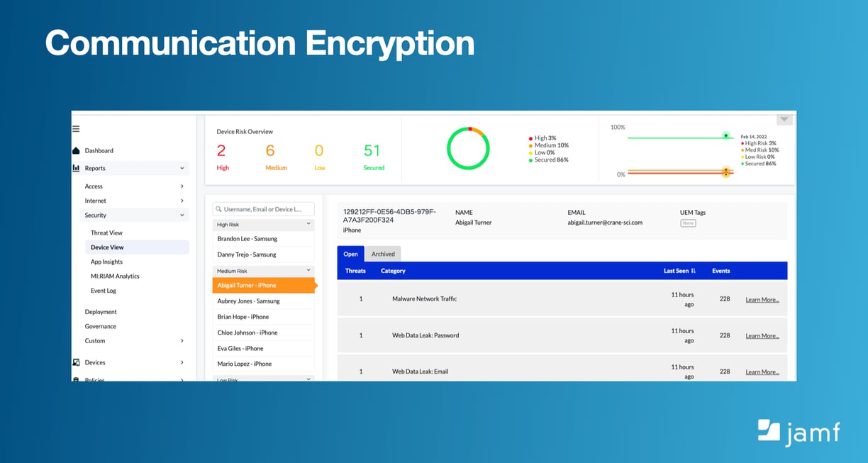
Task: Click the Category column header
Action: point(393,271)
